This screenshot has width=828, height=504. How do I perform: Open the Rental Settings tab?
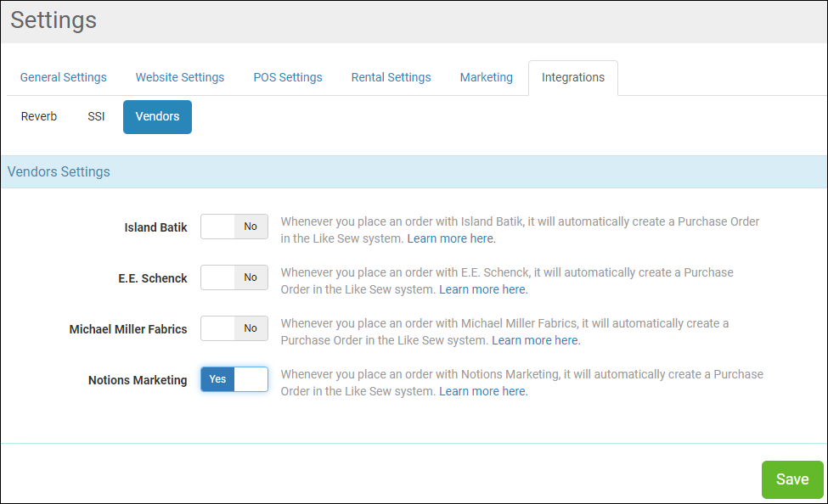click(x=391, y=77)
